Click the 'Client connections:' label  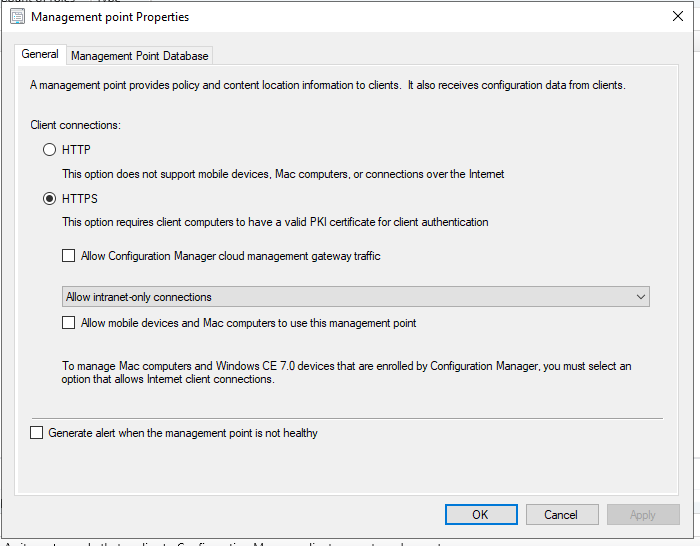(75, 125)
